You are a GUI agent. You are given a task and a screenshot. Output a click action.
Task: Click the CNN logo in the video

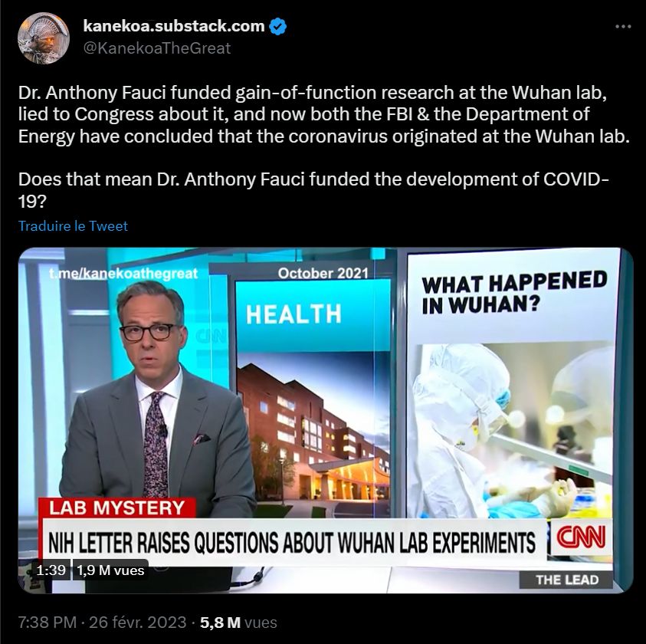tap(581, 537)
